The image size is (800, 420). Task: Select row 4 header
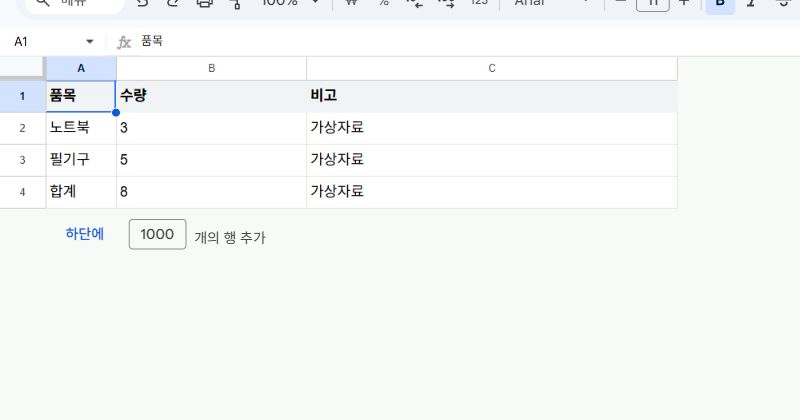22,192
